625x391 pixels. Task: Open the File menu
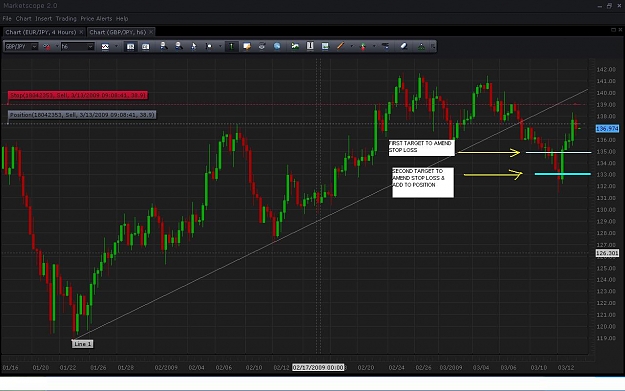[7, 19]
